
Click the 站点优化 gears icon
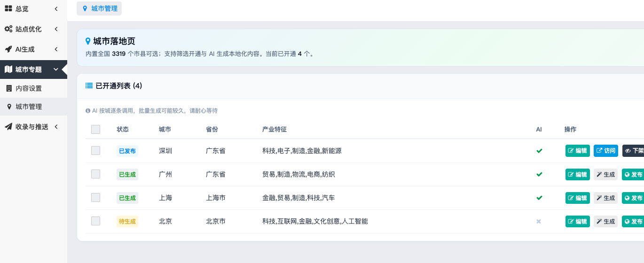(8, 29)
